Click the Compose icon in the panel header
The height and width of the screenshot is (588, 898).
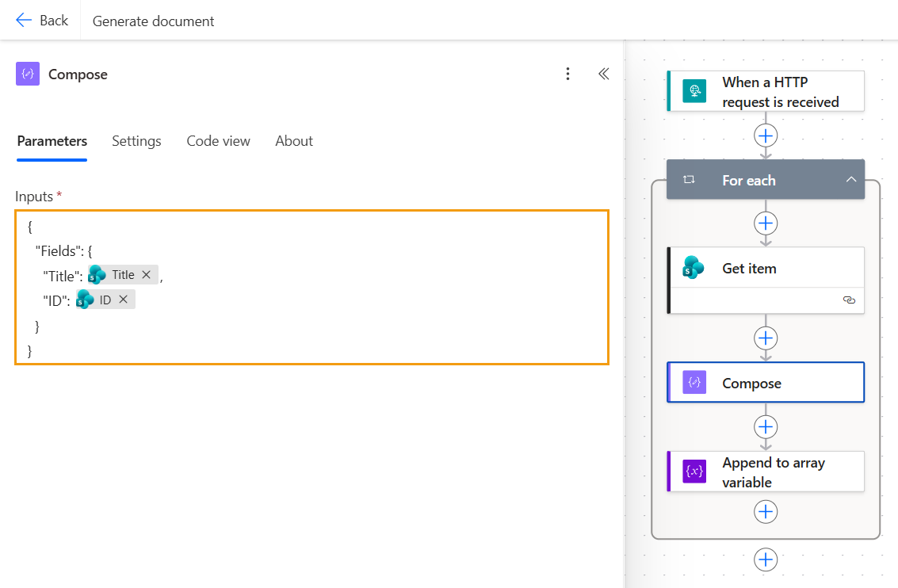tap(27, 73)
